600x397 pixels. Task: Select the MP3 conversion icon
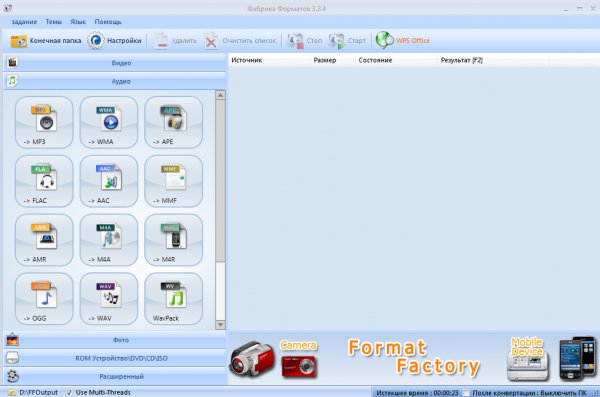44,122
